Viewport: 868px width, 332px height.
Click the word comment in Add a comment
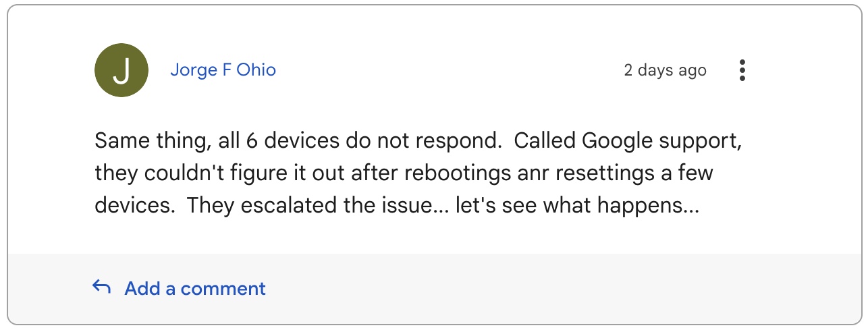(223, 289)
